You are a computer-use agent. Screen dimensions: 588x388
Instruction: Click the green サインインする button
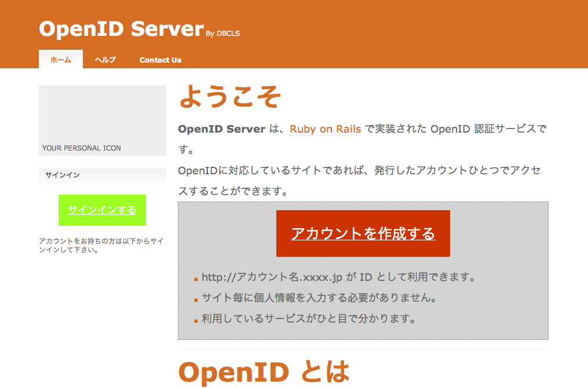pyautogui.click(x=102, y=210)
